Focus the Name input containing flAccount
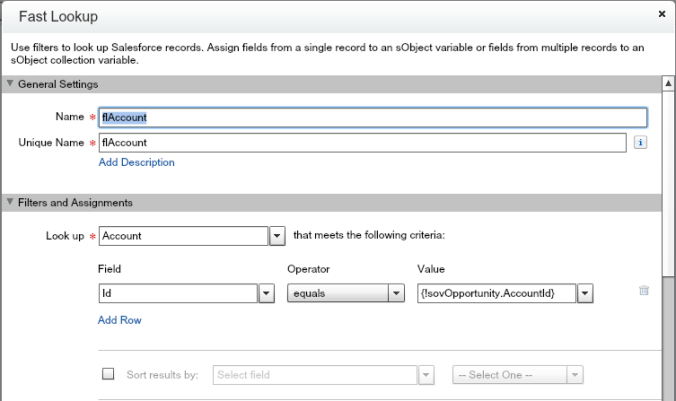The width and height of the screenshot is (676, 401). 373,117
